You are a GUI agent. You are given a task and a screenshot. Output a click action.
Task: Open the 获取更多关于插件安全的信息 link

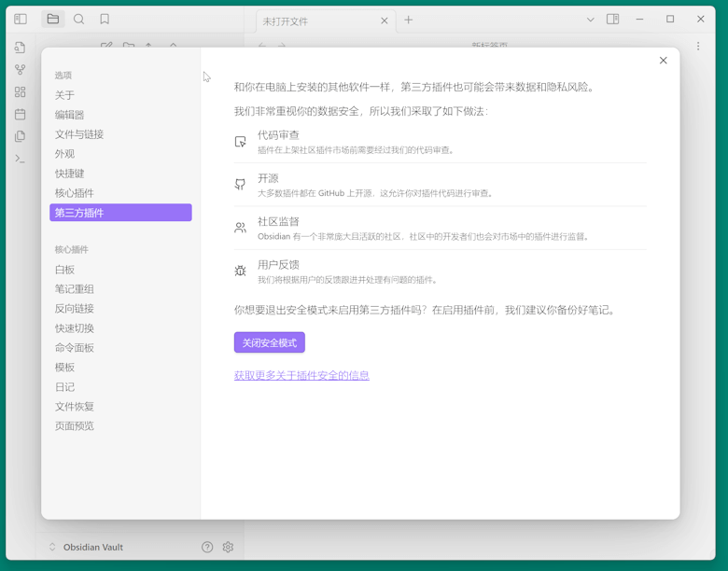(x=301, y=375)
